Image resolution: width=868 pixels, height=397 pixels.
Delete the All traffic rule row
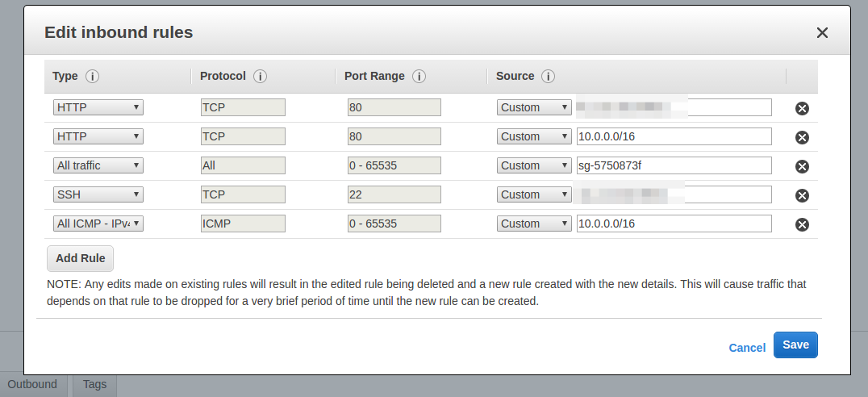coord(802,166)
